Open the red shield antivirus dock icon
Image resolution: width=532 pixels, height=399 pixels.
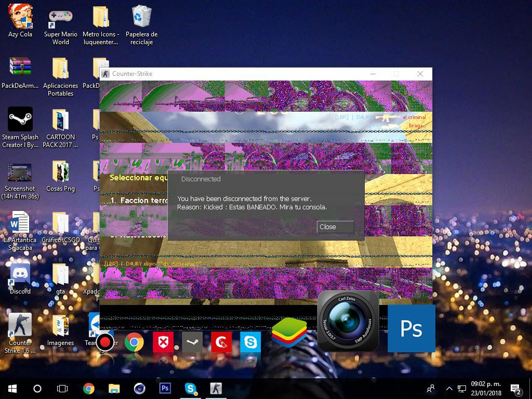coord(163,342)
